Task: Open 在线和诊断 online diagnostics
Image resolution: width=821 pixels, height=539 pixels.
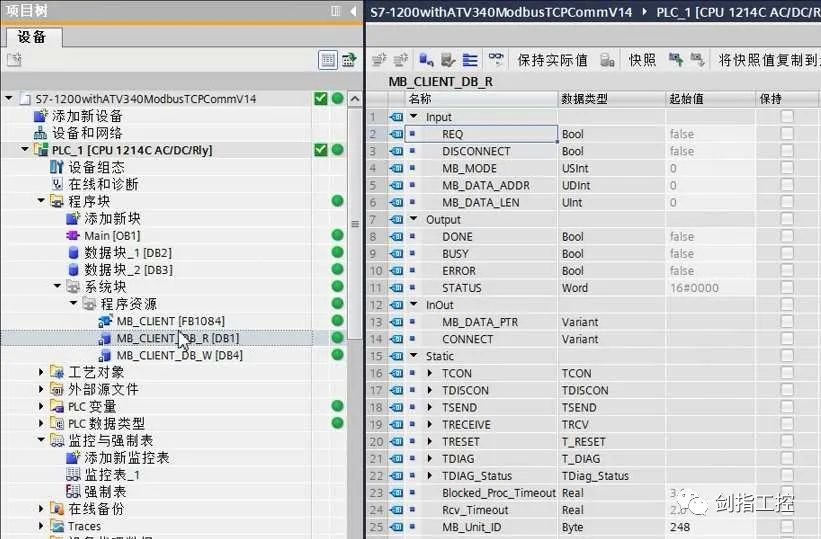Action: [103, 184]
